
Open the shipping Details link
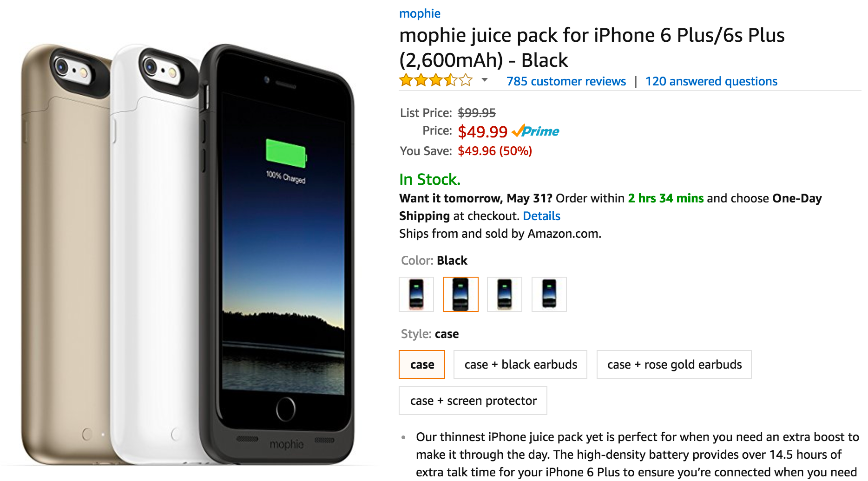pyautogui.click(x=541, y=216)
